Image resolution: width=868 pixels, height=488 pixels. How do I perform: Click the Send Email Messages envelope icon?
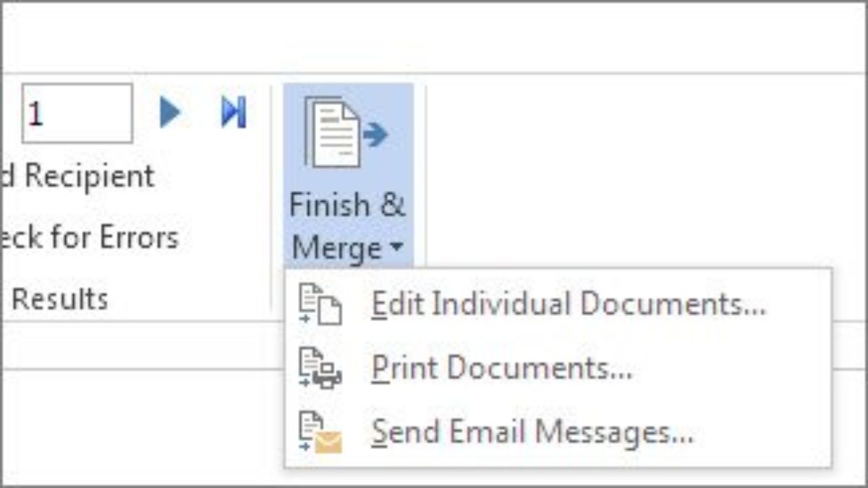(320, 432)
